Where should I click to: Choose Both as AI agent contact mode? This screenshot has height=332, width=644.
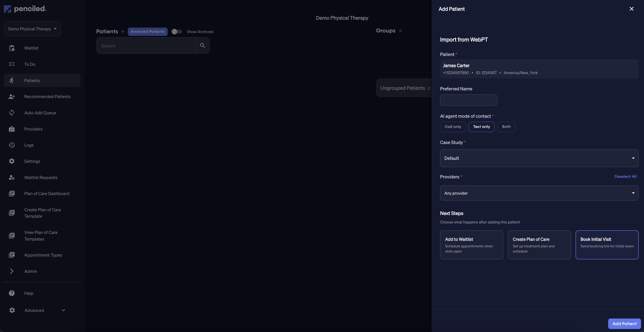(506, 127)
